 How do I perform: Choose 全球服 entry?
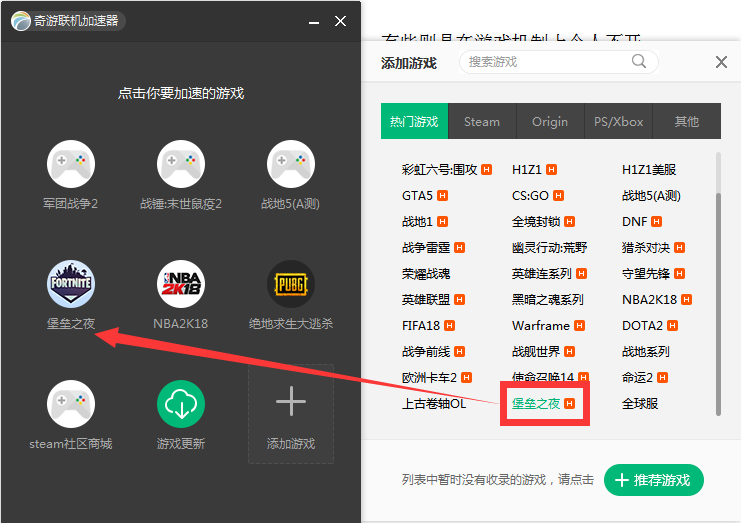[640, 403]
